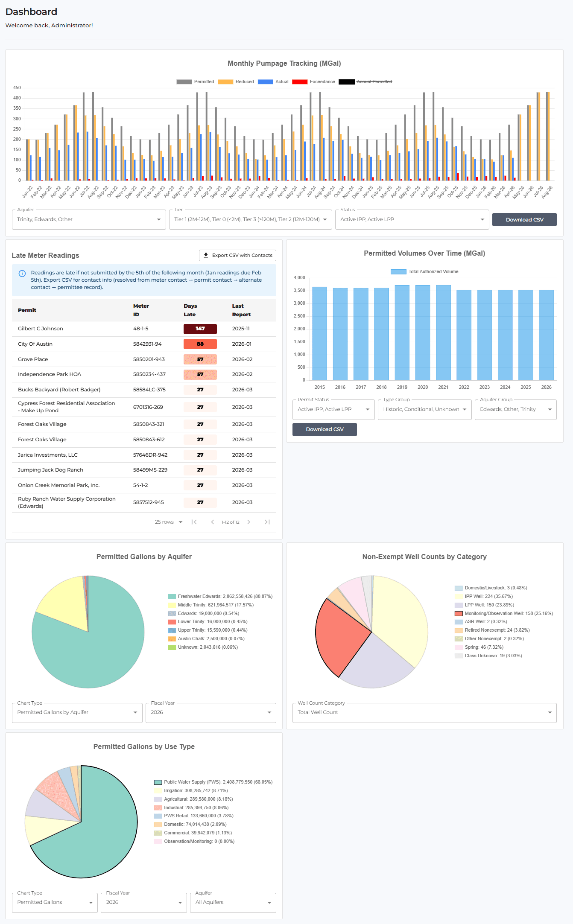This screenshot has height=924, width=573.
Task: Toggle Agricultural legend entry
Action: 193,799
